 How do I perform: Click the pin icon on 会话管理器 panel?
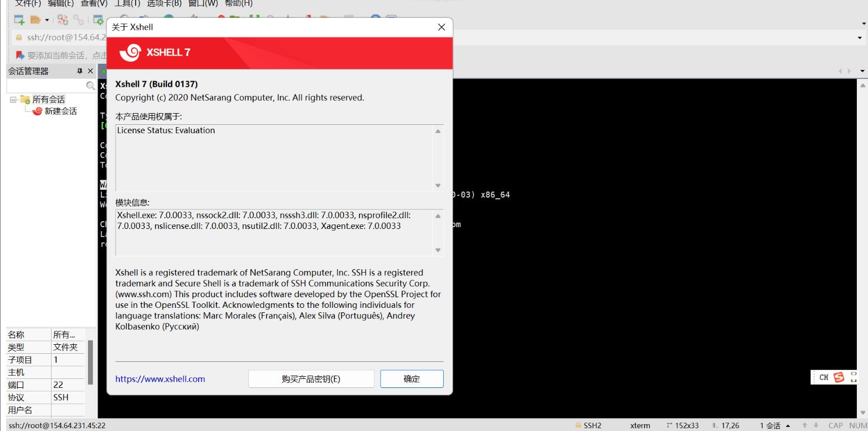pyautogui.click(x=81, y=71)
